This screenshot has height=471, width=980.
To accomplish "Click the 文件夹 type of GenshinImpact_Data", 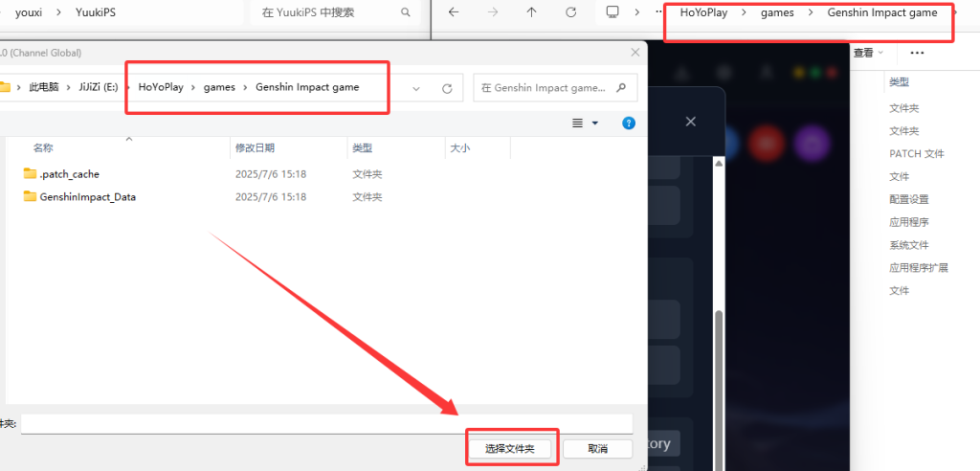I will (x=367, y=196).
